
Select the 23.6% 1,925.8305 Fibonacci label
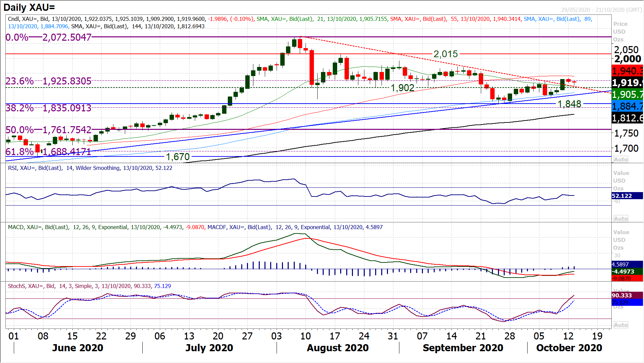(x=48, y=81)
